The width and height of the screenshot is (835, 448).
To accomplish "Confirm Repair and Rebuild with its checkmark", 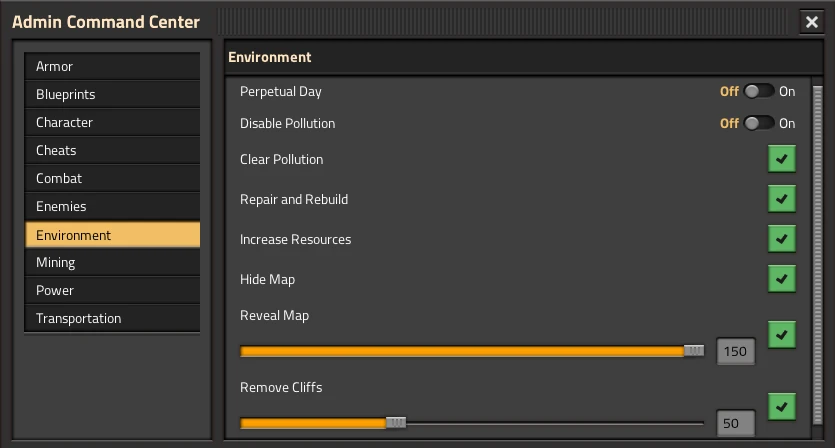I will coord(782,199).
